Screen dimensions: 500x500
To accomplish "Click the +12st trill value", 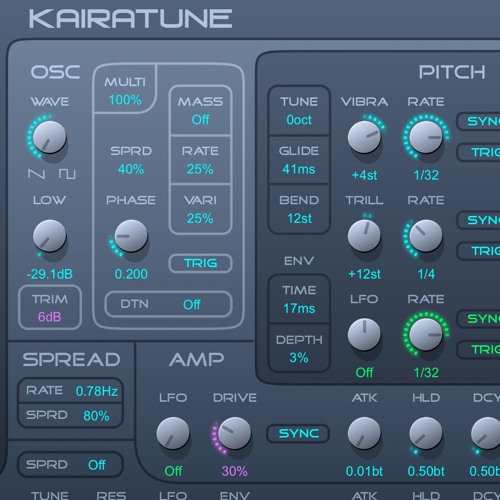I will pyautogui.click(x=364, y=274).
